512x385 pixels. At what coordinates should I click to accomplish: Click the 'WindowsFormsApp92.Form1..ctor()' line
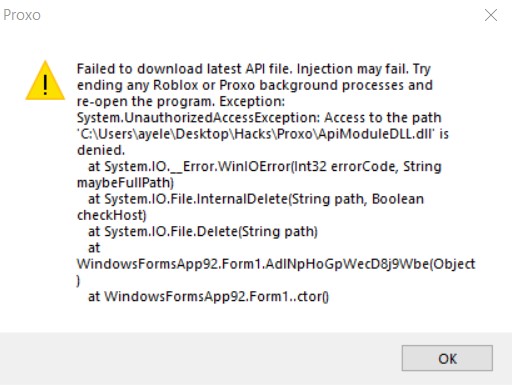click(x=208, y=297)
